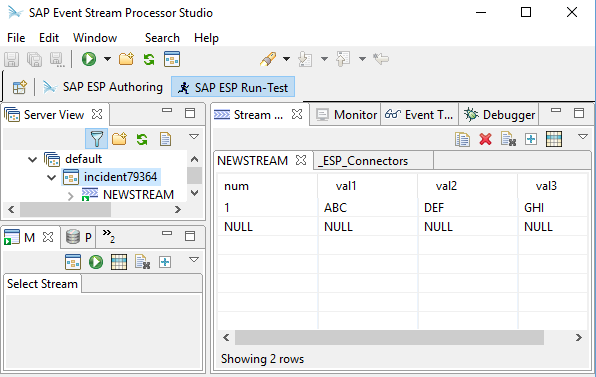Screen dimensions: 596x377
Task: Collapse the default workspace tree node
Action: point(33,159)
